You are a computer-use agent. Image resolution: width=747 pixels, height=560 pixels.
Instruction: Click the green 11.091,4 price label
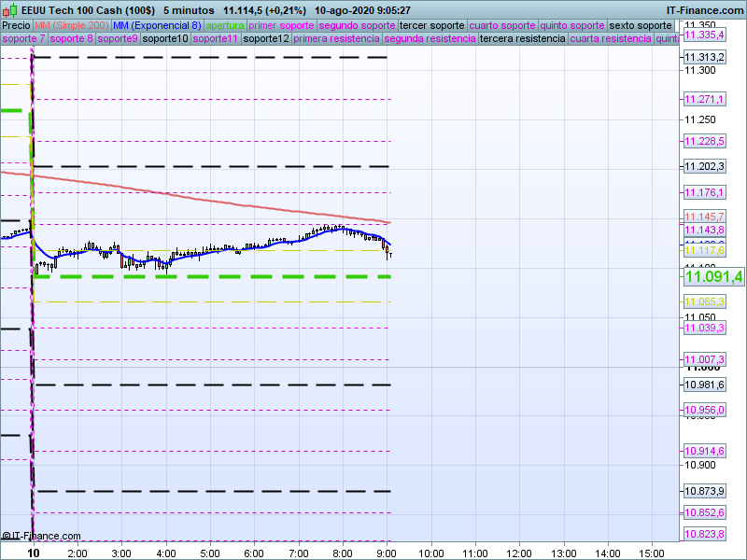[713, 277]
